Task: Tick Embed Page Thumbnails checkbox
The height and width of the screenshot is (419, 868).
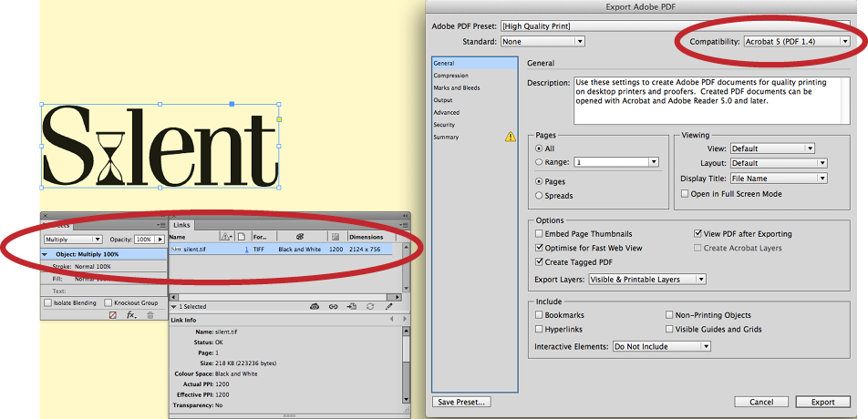Action: click(x=539, y=234)
